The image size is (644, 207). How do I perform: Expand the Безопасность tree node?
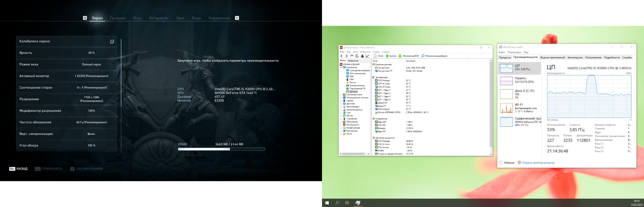(341, 125)
